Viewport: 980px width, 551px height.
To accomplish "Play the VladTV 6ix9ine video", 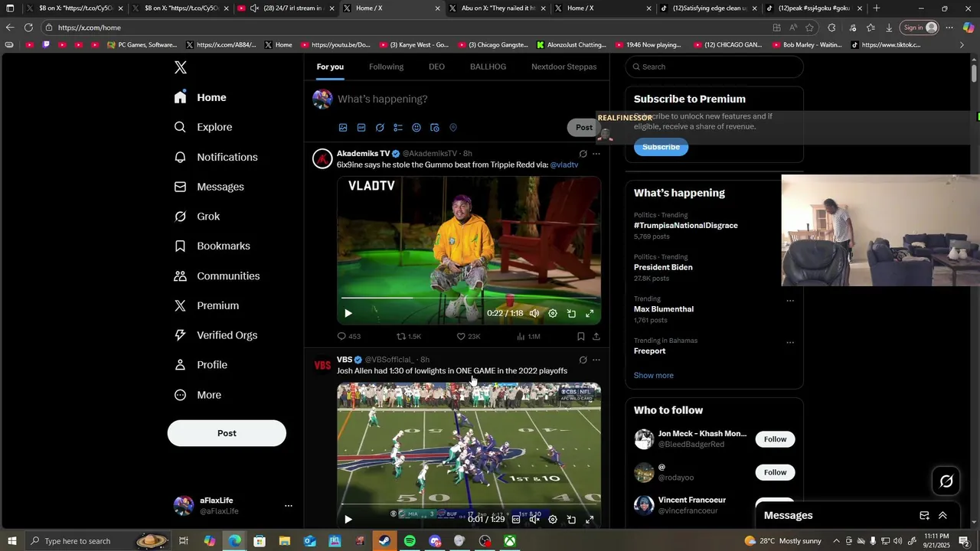I will [x=348, y=313].
